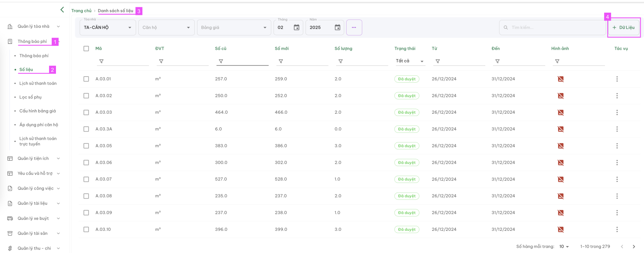
Task: Click the Đến column filter icon
Action: click(497, 61)
